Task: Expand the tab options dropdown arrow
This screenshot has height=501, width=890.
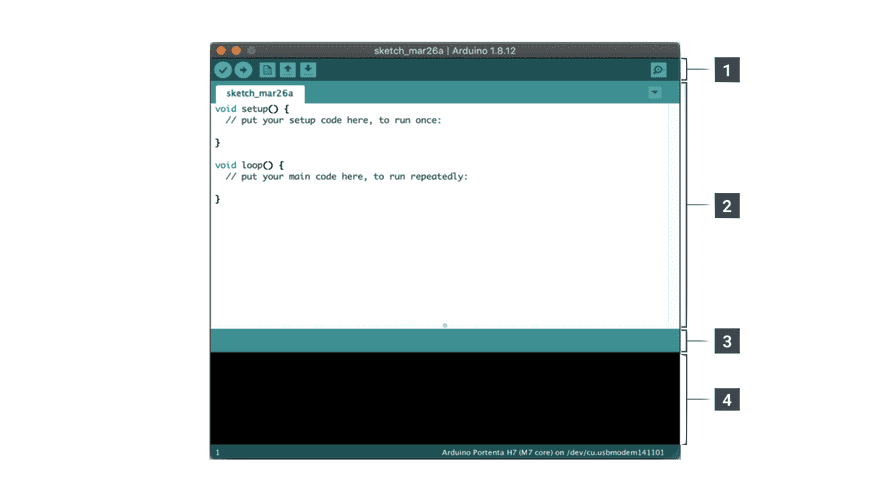Action: 654,92
